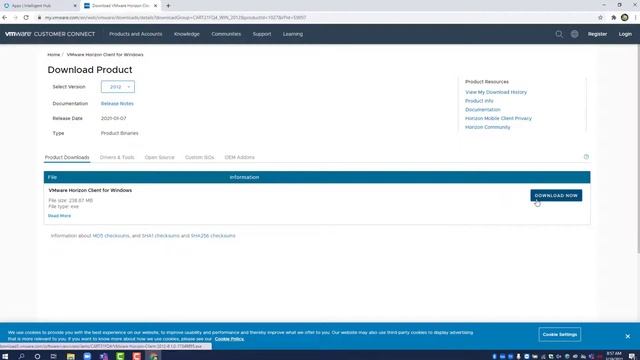Viewport: 640px width, 360px height.
Task: Open the Release Notes link
Action: [x=117, y=104]
